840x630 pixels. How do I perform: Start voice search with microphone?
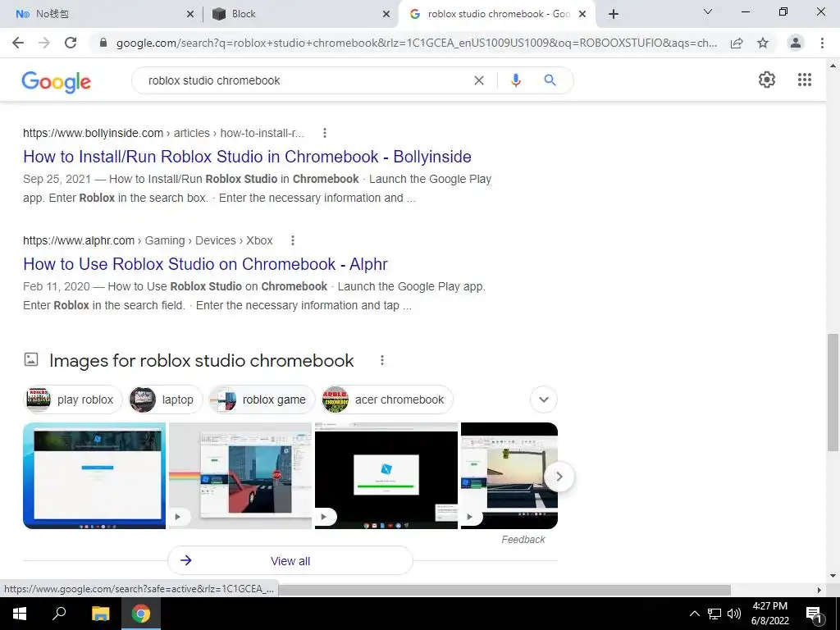[515, 80]
